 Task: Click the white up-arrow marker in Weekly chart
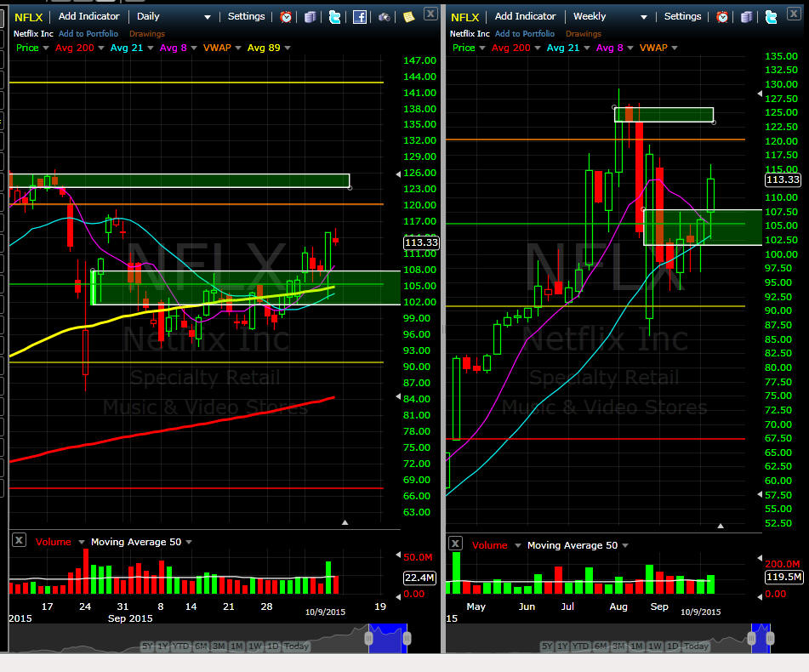pyautogui.click(x=721, y=526)
